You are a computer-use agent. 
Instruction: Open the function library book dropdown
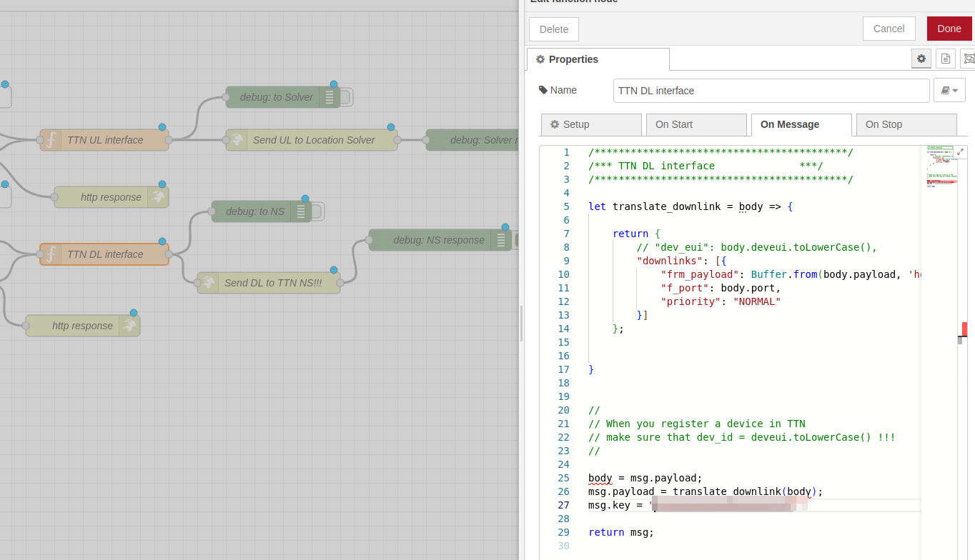949,90
